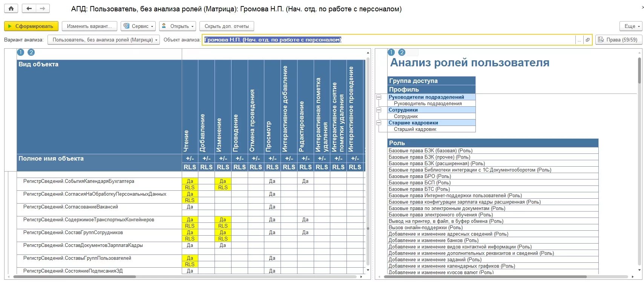This screenshot has height=282, width=644.
Task: Click the Просмотр column header
Action: 272,107
